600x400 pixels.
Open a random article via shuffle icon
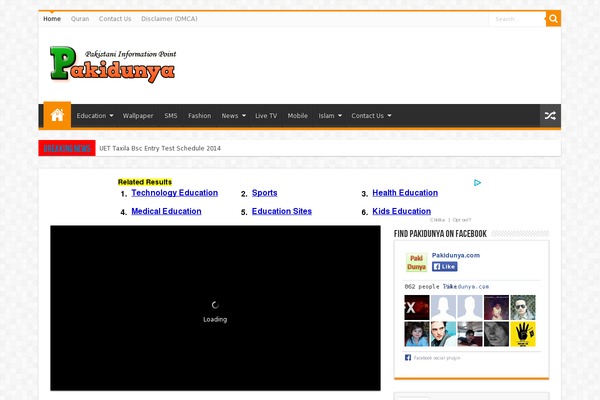point(550,116)
